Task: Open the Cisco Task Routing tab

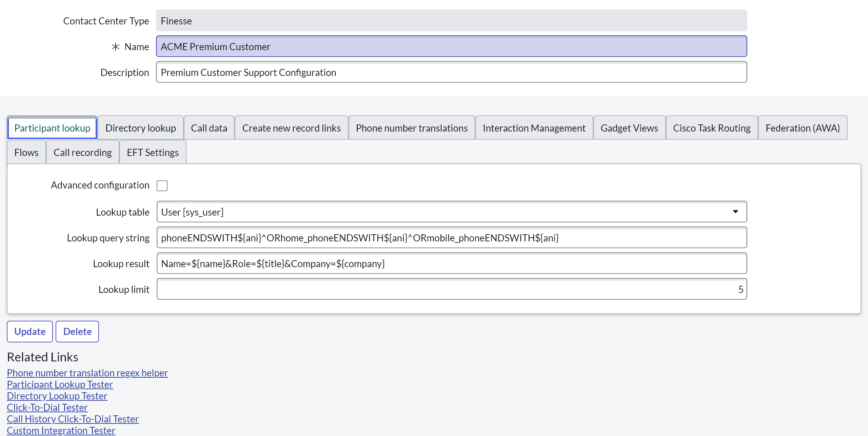Action: [712, 128]
